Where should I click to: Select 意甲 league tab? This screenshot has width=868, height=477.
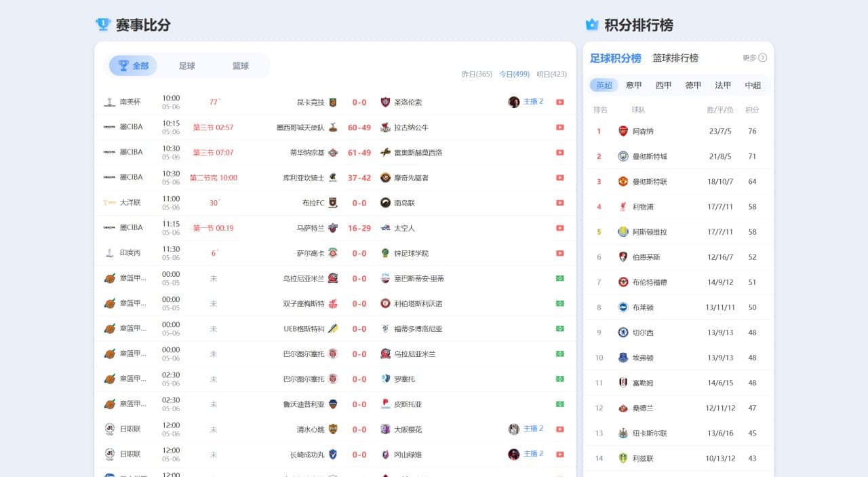point(634,85)
